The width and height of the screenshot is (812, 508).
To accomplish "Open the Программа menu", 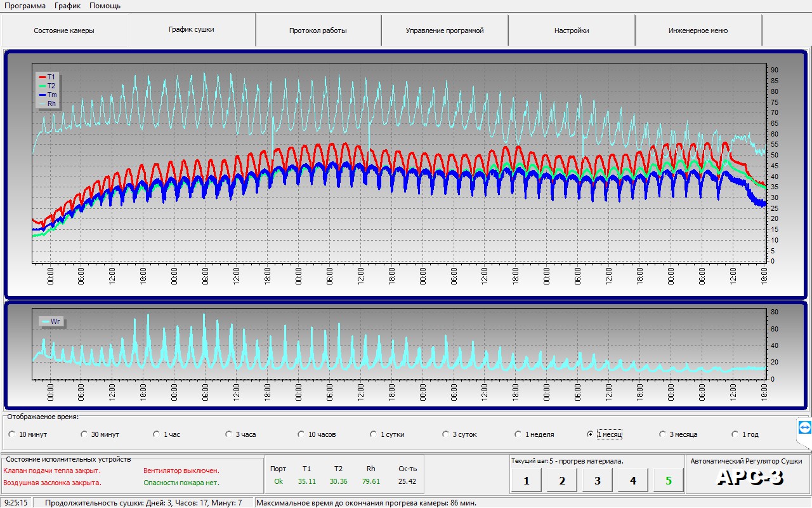I will (25, 6).
